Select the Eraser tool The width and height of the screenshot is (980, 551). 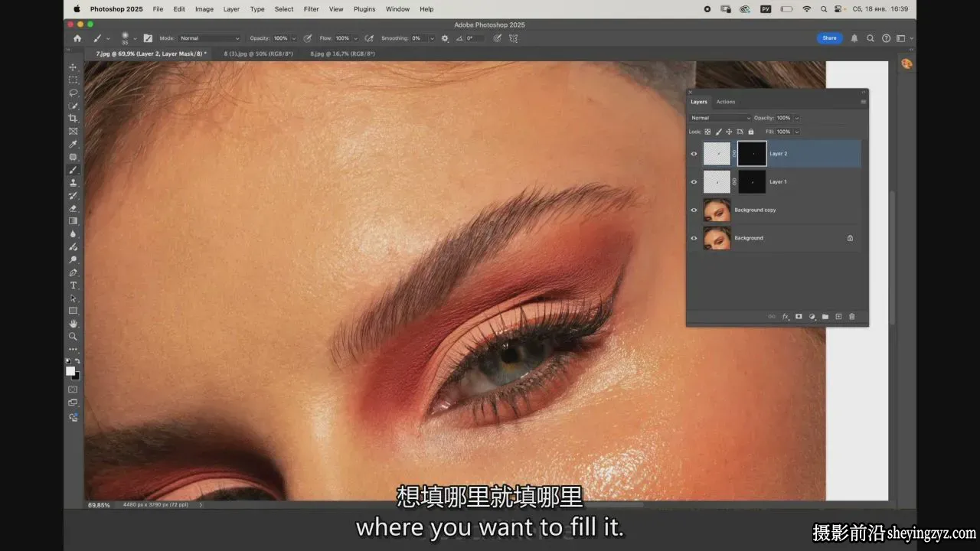coord(73,208)
